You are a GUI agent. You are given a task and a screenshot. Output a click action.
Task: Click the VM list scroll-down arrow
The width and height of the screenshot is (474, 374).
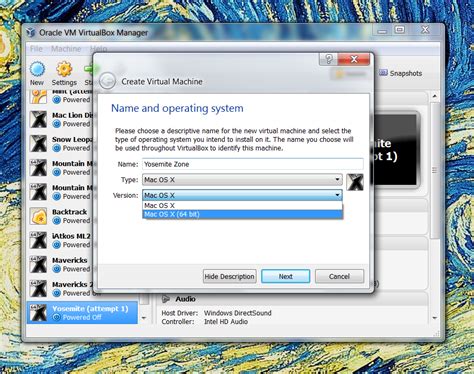(144, 318)
